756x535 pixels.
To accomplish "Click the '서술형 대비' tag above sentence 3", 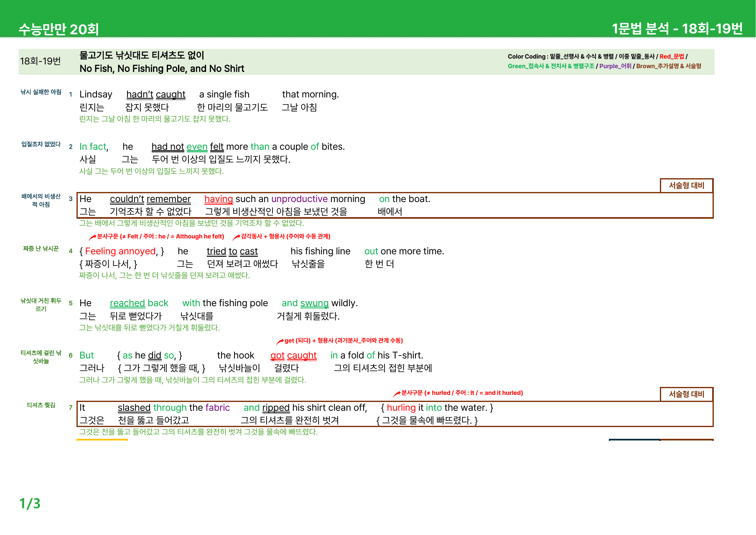I will pyautogui.click(x=687, y=185).
